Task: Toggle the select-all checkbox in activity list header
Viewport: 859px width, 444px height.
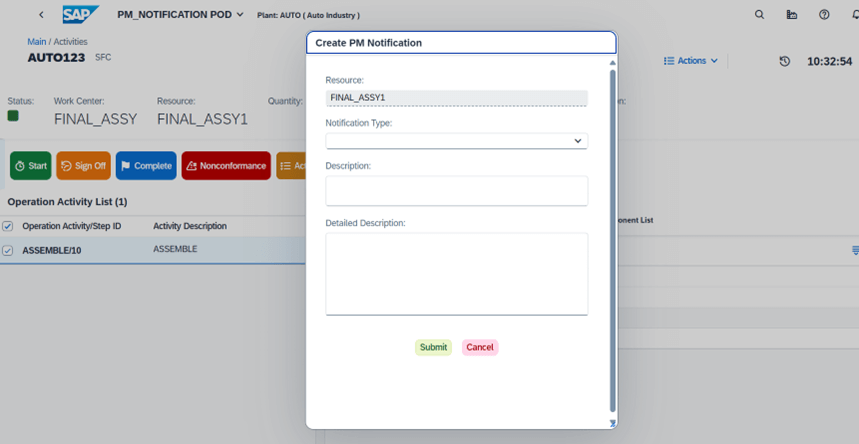Action: (8, 226)
